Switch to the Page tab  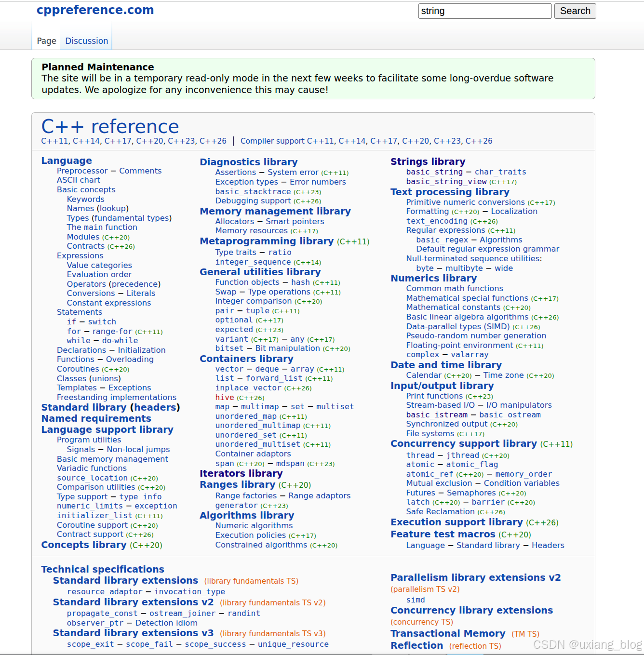(47, 41)
